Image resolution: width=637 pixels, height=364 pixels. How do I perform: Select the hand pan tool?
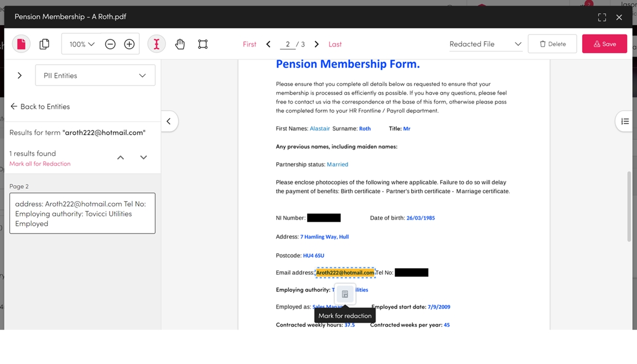tap(180, 44)
